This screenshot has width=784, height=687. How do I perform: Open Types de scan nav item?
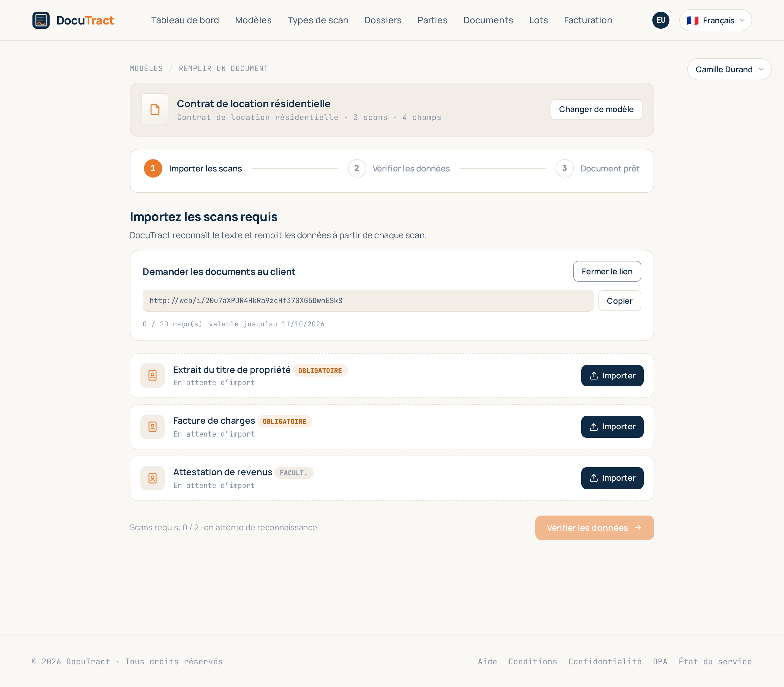point(318,20)
